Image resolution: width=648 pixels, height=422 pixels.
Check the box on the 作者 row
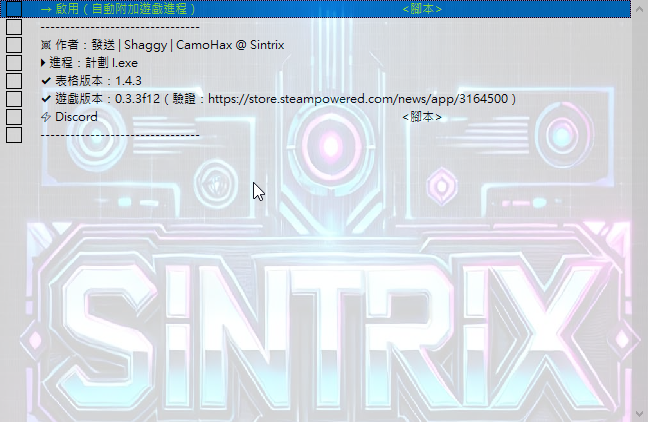point(14,45)
